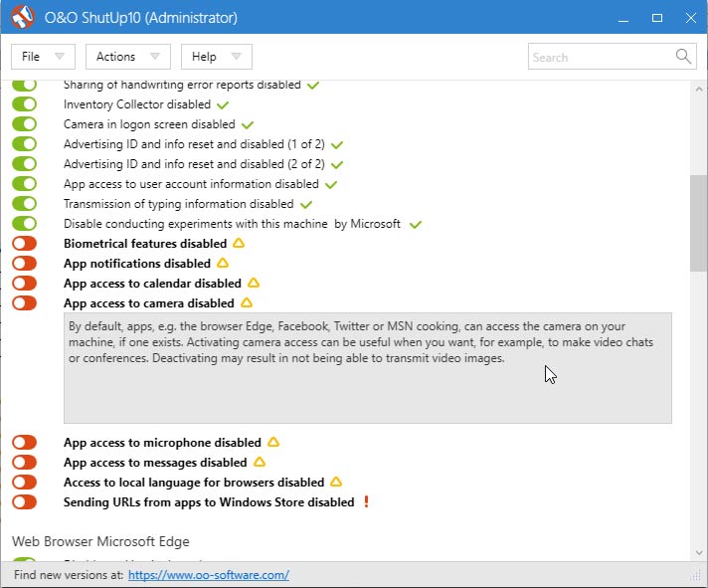Viewport: 708px width, 588px height.
Task: Toggle Advertising ID reset (2 of 2) switch
Action: click(x=25, y=164)
